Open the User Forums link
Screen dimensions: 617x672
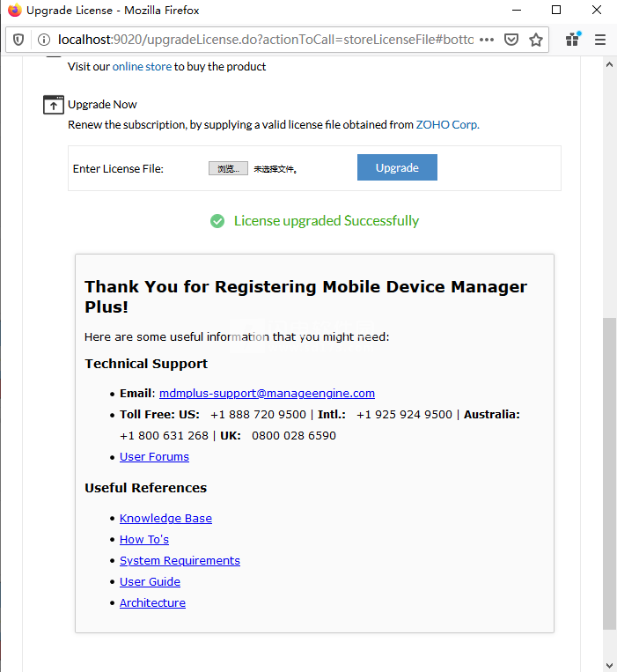(x=154, y=457)
